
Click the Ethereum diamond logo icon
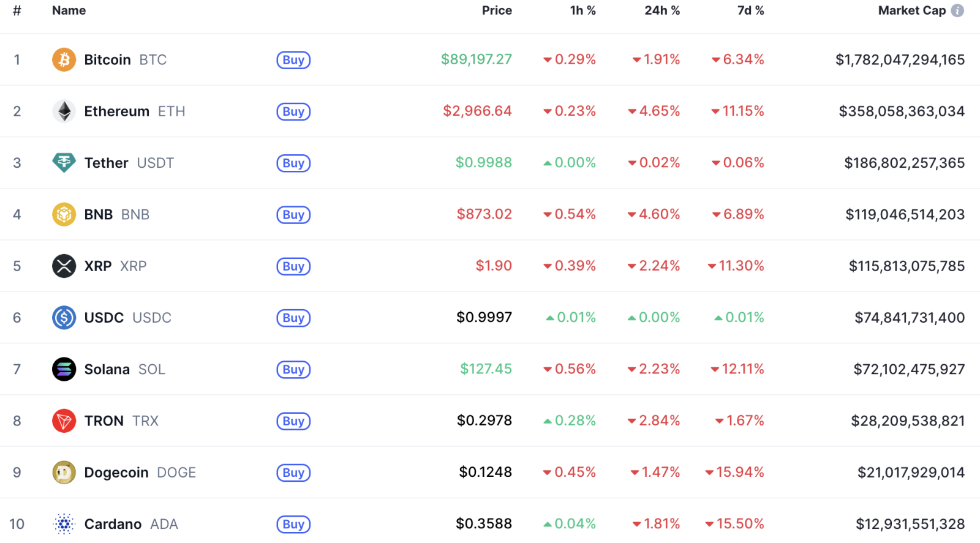[x=64, y=111]
